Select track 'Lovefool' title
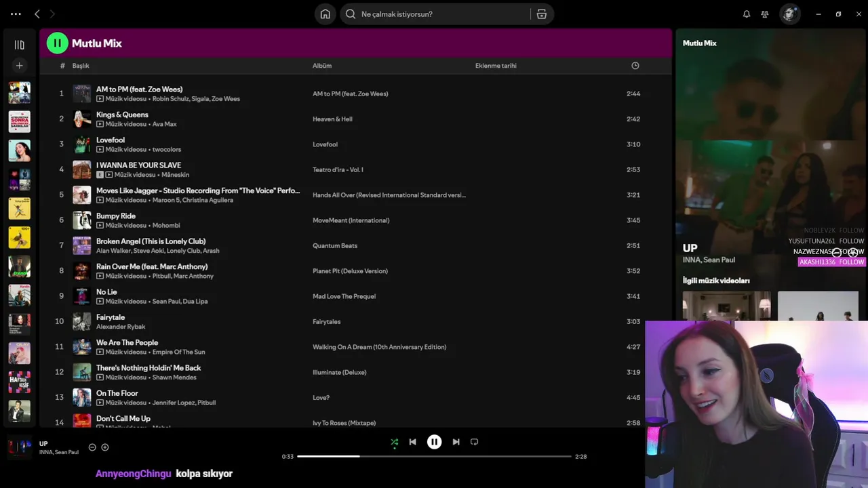The width and height of the screenshot is (868, 488). tap(111, 140)
